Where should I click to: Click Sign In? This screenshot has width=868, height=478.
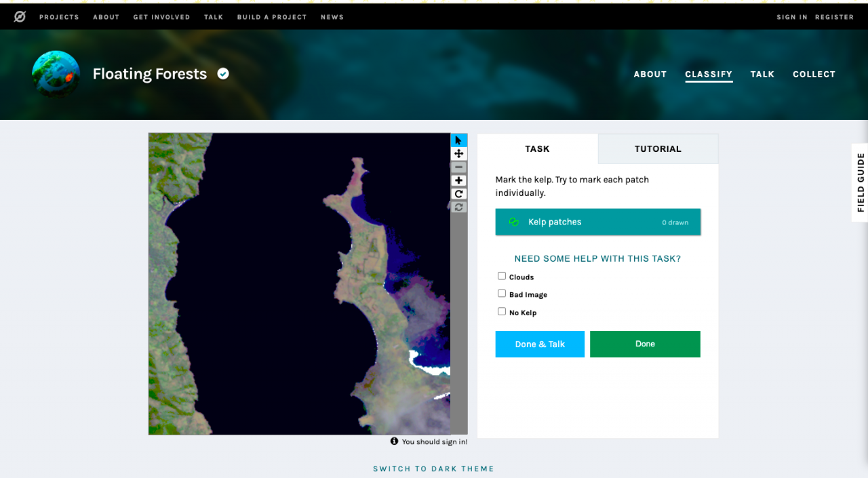click(792, 17)
